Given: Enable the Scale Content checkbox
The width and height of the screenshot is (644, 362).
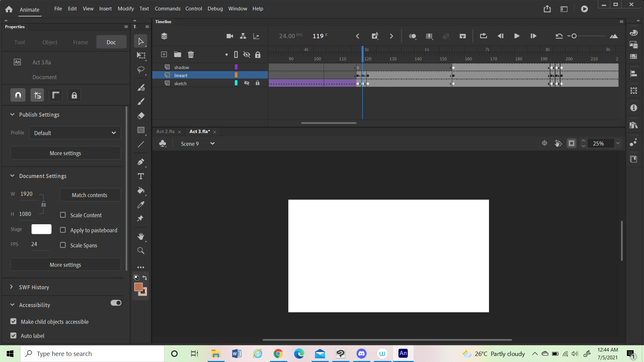Looking at the screenshot, I should click(63, 215).
